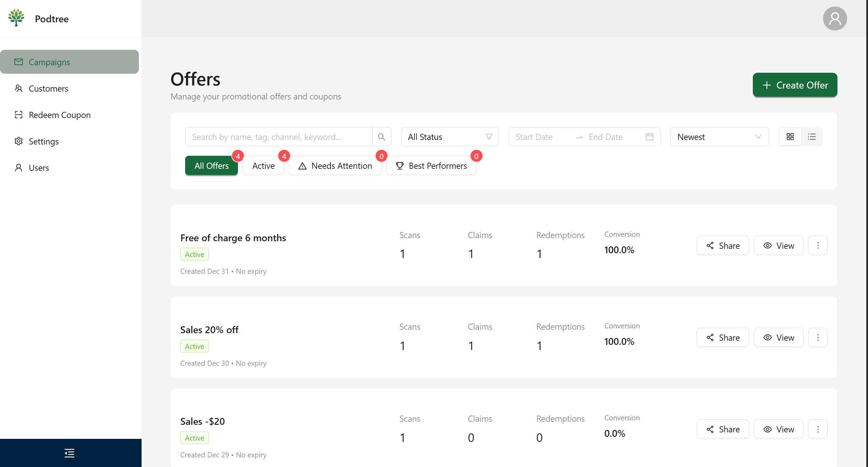Click the Podtree logo
Viewport: 868px width, 467px height.
click(16, 18)
